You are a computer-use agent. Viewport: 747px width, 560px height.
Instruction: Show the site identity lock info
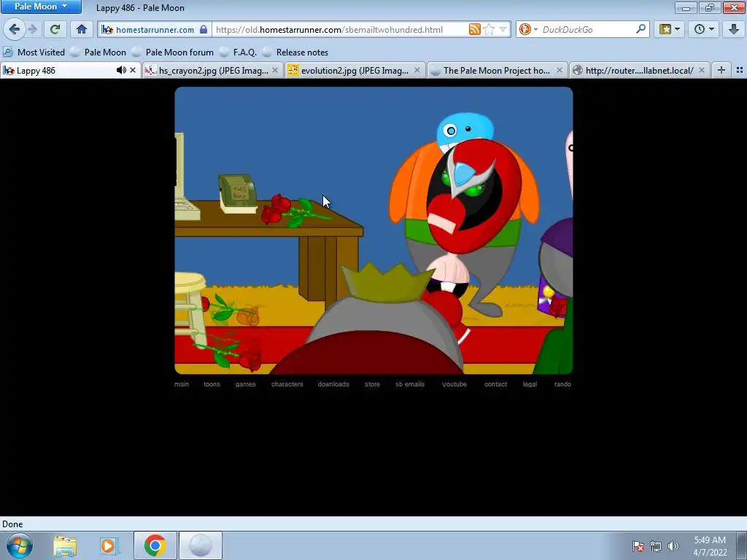click(x=204, y=29)
